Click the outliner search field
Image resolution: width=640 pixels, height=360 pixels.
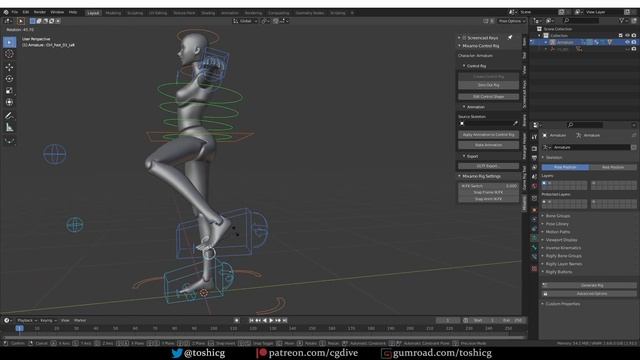coord(581,20)
